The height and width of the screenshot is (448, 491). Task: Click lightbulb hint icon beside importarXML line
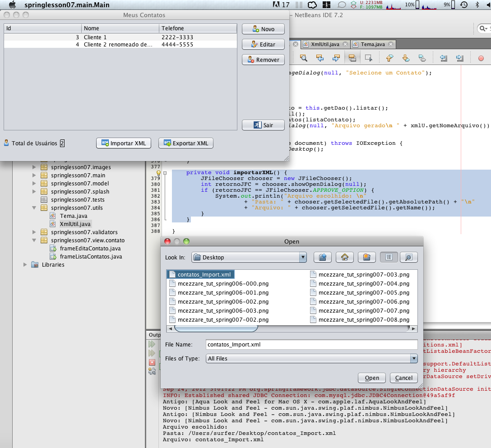pyautogui.click(x=158, y=173)
